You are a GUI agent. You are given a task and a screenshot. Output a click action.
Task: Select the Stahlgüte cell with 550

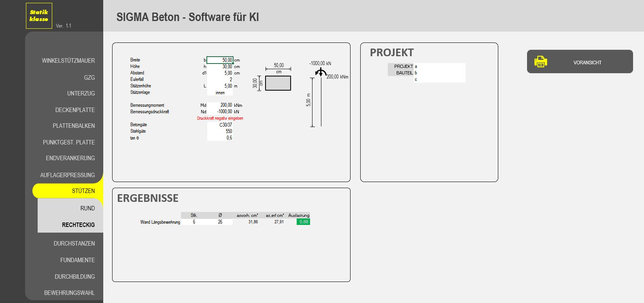click(x=220, y=131)
